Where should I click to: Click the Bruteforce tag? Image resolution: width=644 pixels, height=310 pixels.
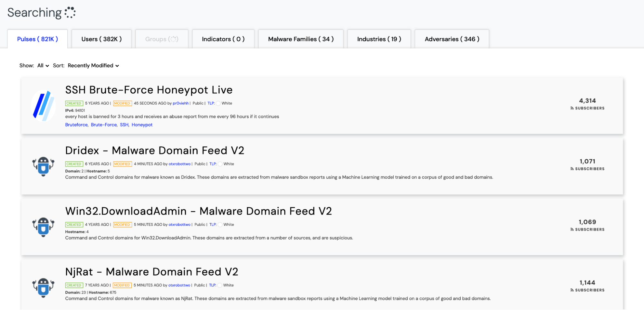click(76, 125)
